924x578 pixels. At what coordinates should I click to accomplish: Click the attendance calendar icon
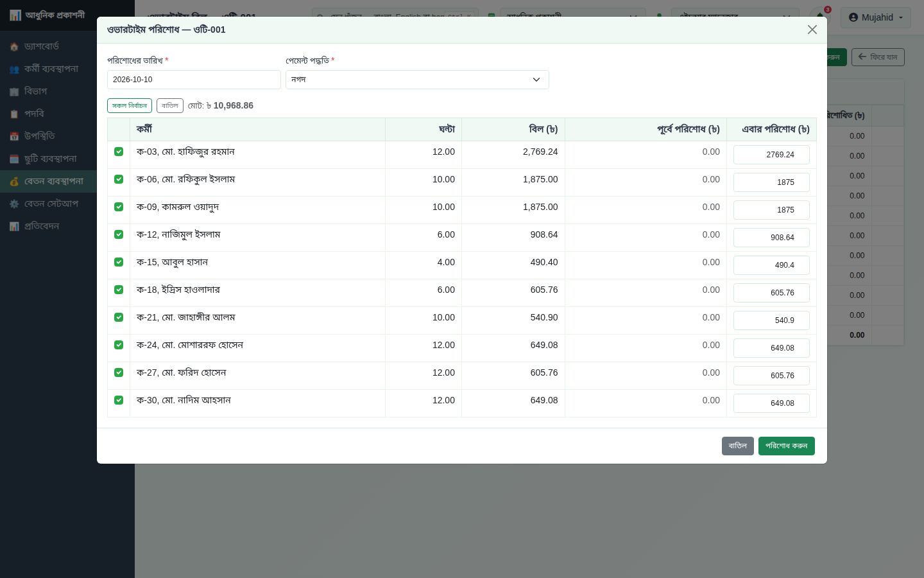point(14,137)
